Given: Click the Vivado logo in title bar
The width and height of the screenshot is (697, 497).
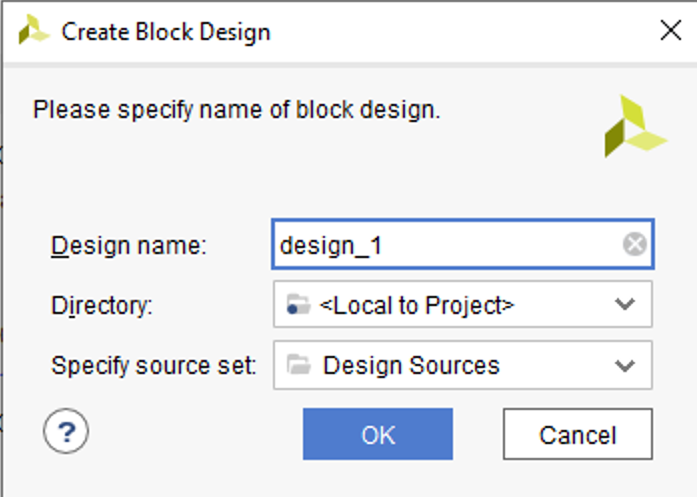Looking at the screenshot, I should [x=33, y=31].
